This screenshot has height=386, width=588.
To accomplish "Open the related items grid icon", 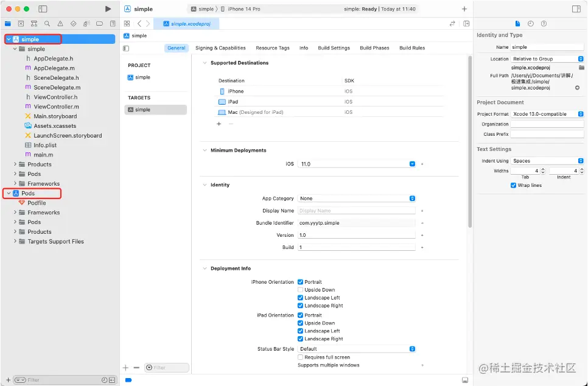I will tap(127, 24).
